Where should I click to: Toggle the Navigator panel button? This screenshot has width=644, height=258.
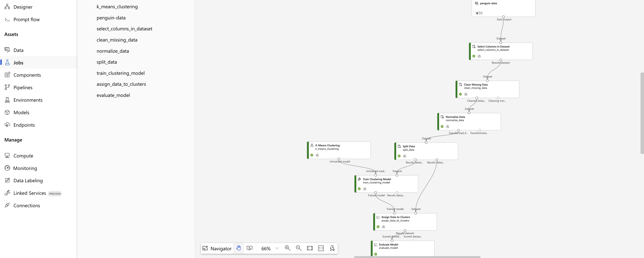click(x=217, y=248)
